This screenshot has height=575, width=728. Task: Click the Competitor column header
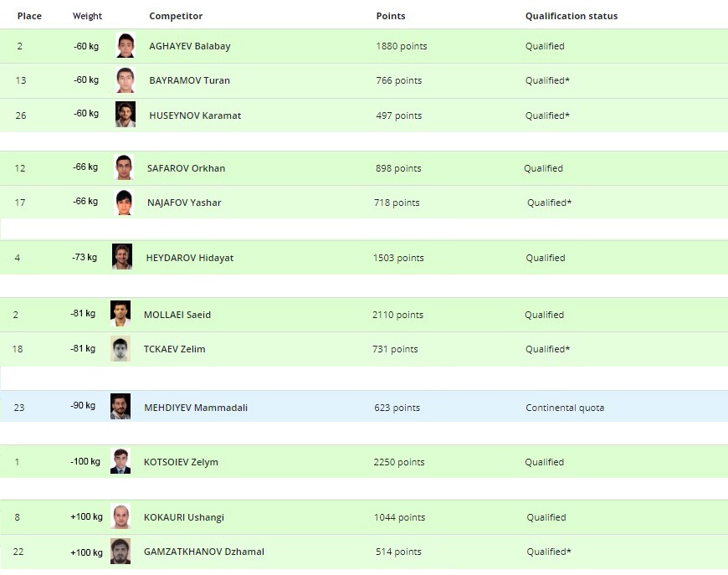(x=176, y=16)
